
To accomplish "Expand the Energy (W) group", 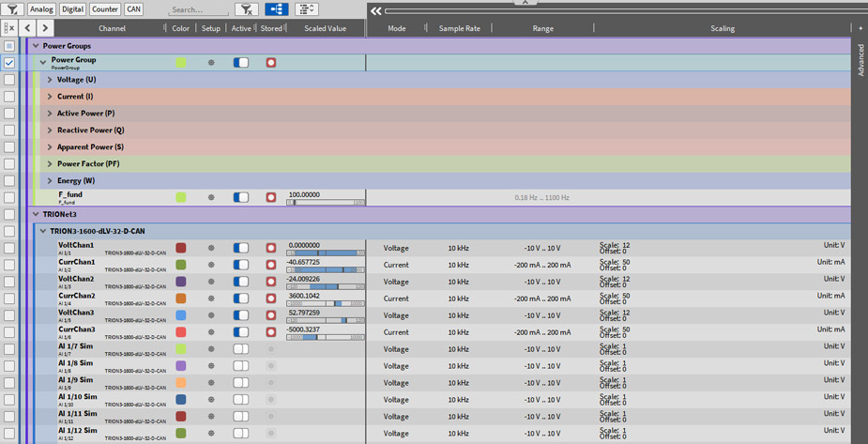I will [x=50, y=181].
